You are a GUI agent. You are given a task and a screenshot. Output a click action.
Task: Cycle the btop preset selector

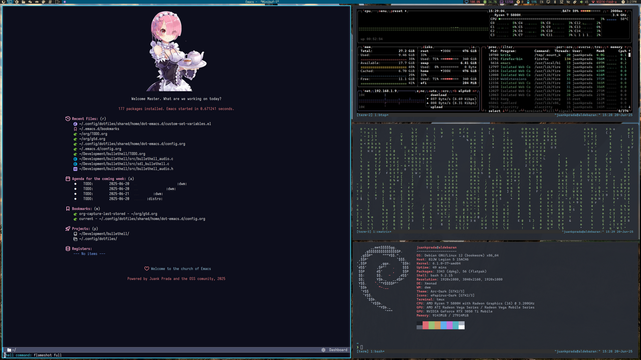[x=399, y=11]
